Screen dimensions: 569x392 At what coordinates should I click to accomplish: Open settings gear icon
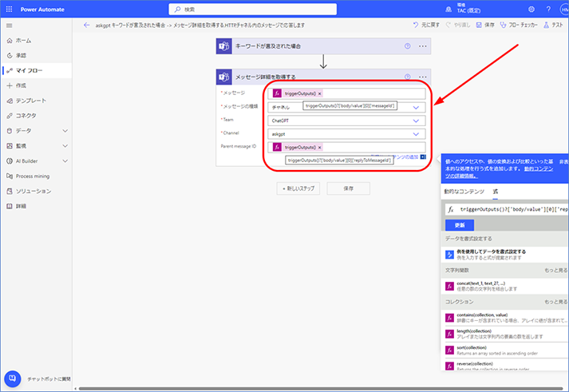pos(531,10)
